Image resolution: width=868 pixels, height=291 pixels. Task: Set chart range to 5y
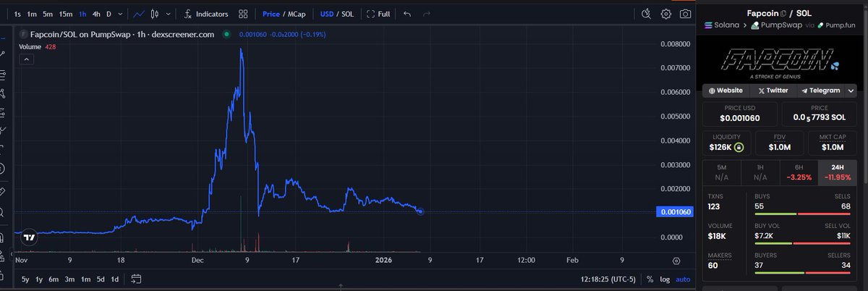pyautogui.click(x=25, y=279)
